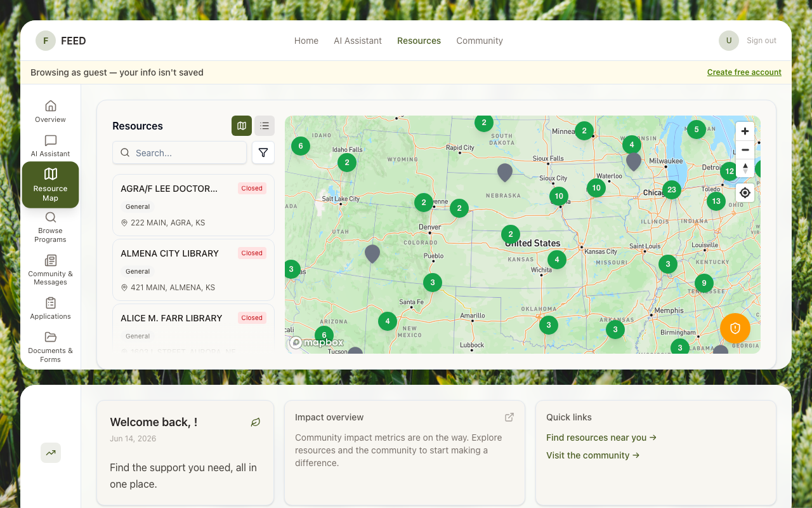
Task: Open ALMENA CITY LIBRARY resource card
Action: [x=193, y=270]
